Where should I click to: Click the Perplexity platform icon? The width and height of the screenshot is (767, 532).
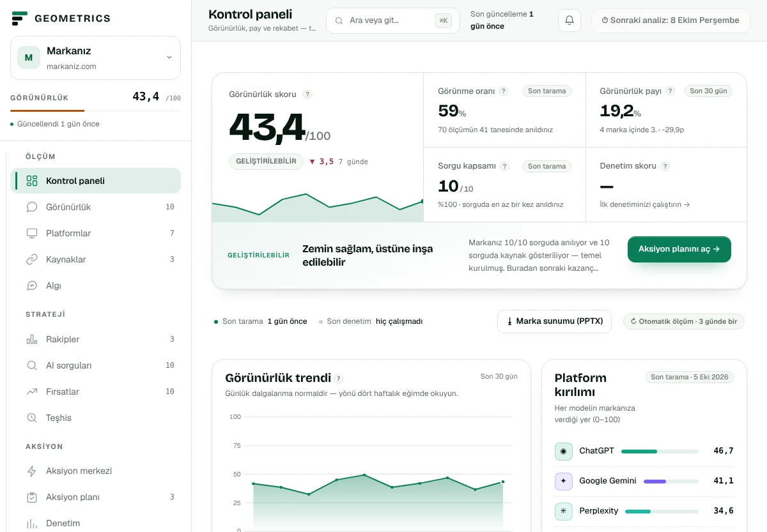pos(563,511)
